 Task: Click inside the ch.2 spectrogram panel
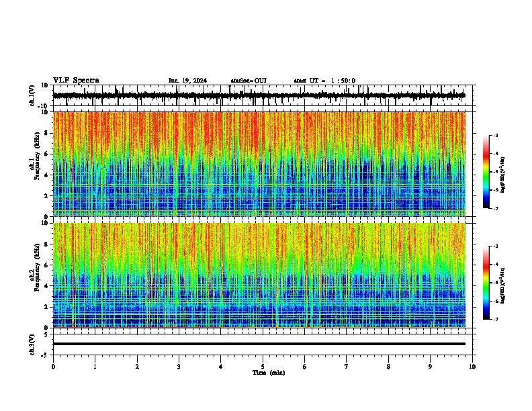pos(259,275)
